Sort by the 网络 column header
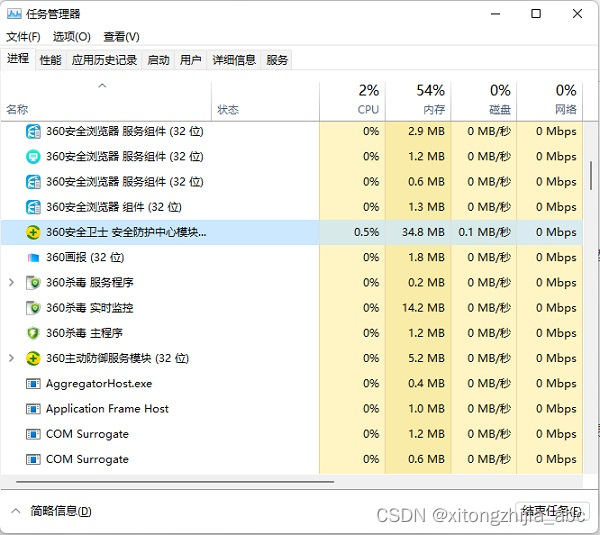600x535 pixels. [x=550, y=101]
